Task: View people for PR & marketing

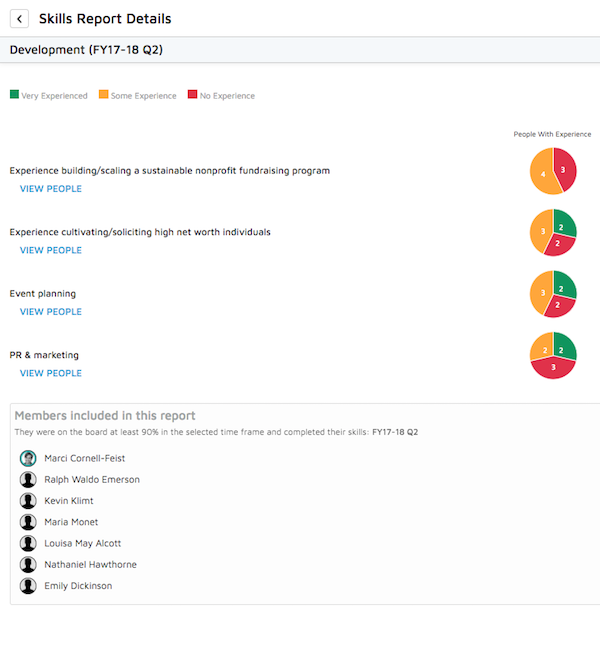Action: [51, 373]
